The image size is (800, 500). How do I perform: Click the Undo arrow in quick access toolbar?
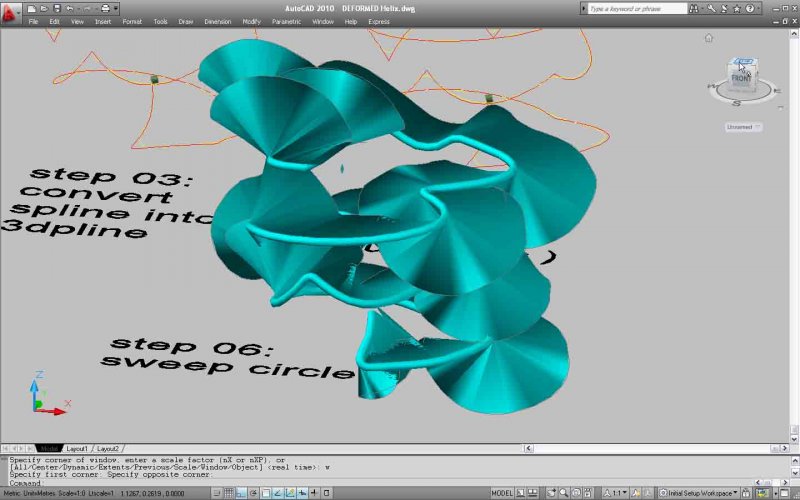(x=71, y=8)
